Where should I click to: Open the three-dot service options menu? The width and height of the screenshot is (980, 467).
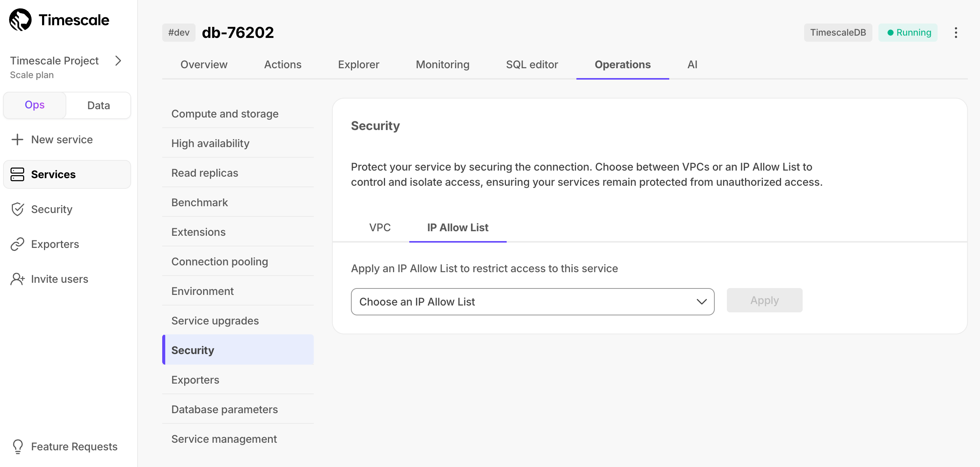tap(956, 33)
